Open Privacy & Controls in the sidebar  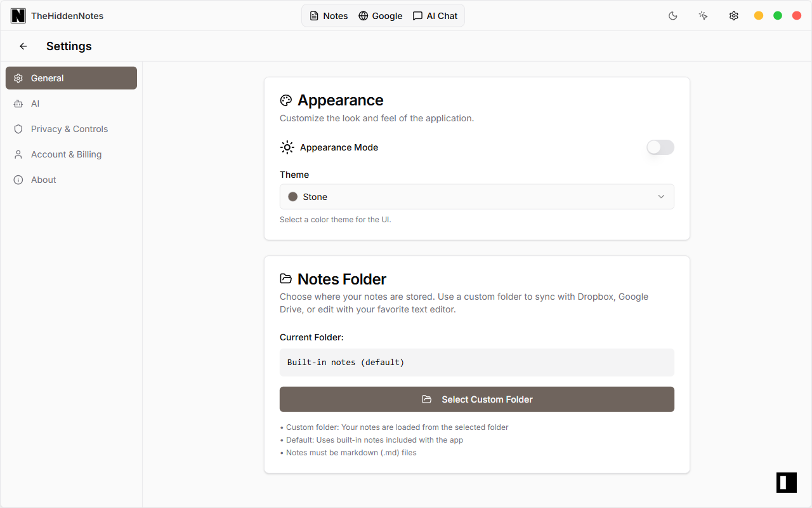click(x=69, y=129)
